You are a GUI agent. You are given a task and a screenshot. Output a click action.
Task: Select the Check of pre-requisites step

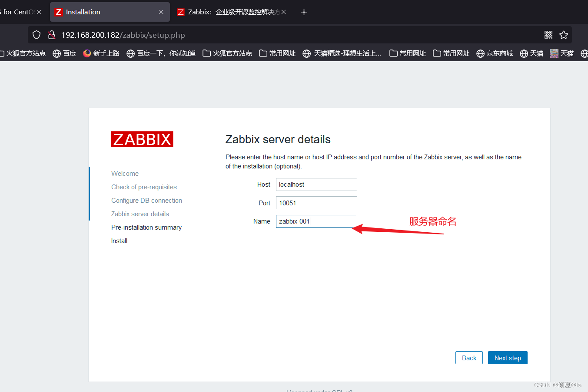click(144, 187)
